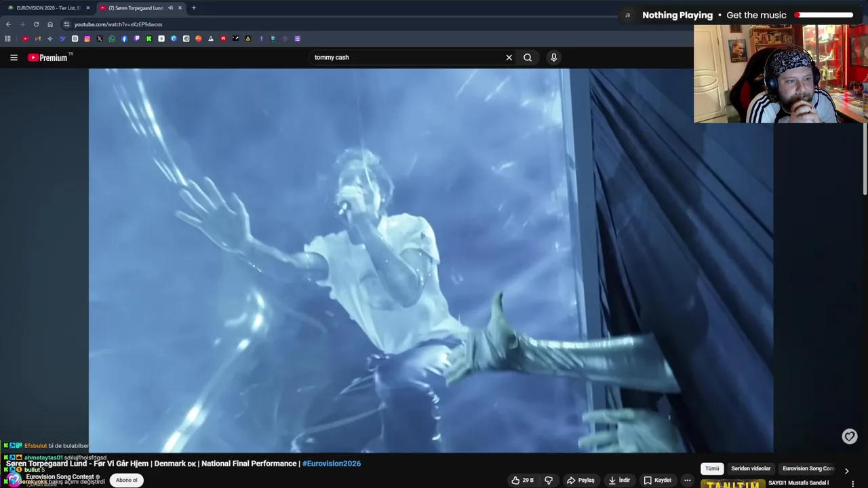Viewport: 868px width, 488px height.
Task: Click the music note icon beside Nothing Playing
Action: [627, 15]
